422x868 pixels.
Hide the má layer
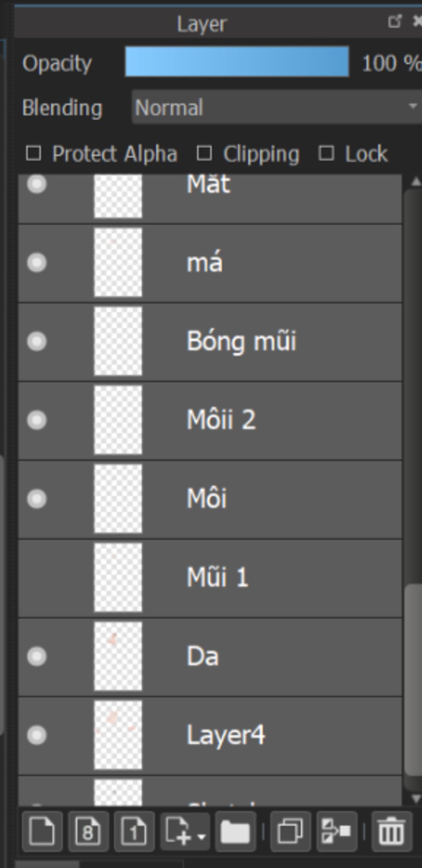[37, 263]
